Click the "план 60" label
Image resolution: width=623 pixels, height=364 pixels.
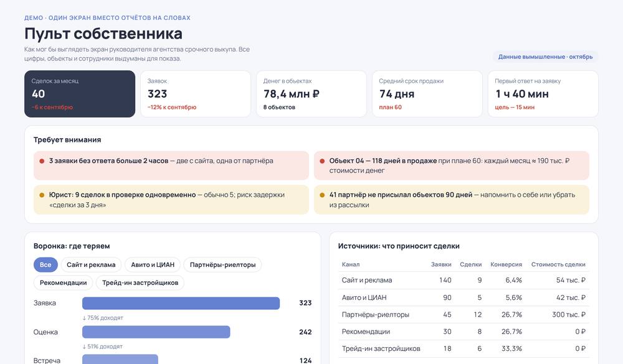[390, 107]
